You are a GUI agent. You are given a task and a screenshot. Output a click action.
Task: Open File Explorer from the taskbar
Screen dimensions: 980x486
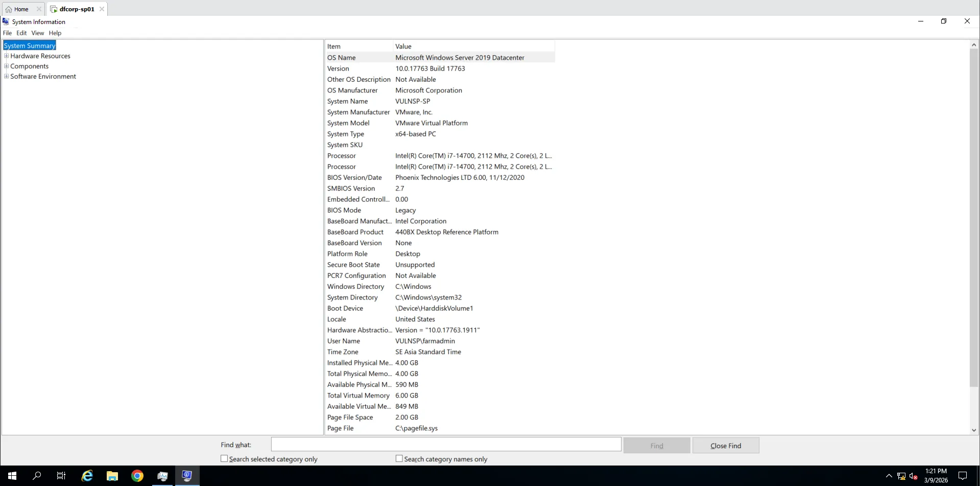point(112,476)
